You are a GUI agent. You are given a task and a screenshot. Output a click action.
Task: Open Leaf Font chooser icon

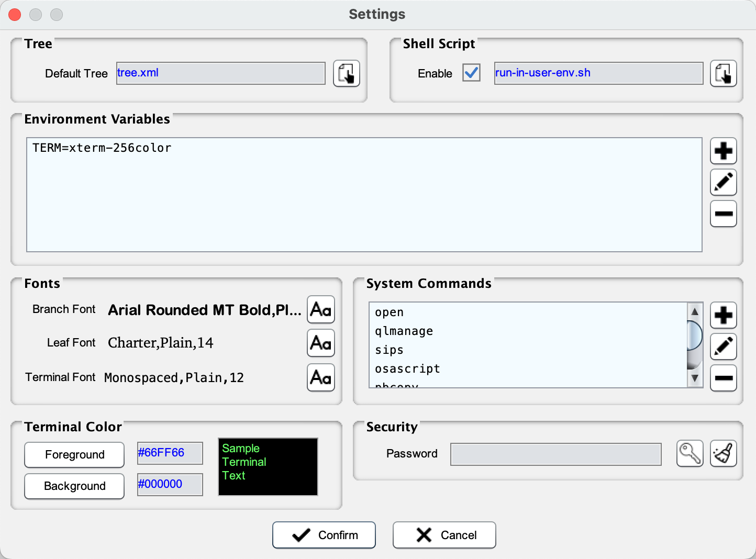coord(320,343)
